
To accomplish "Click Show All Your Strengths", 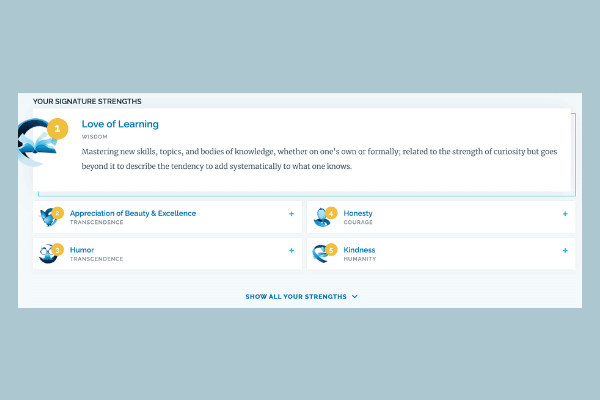I will (x=296, y=297).
